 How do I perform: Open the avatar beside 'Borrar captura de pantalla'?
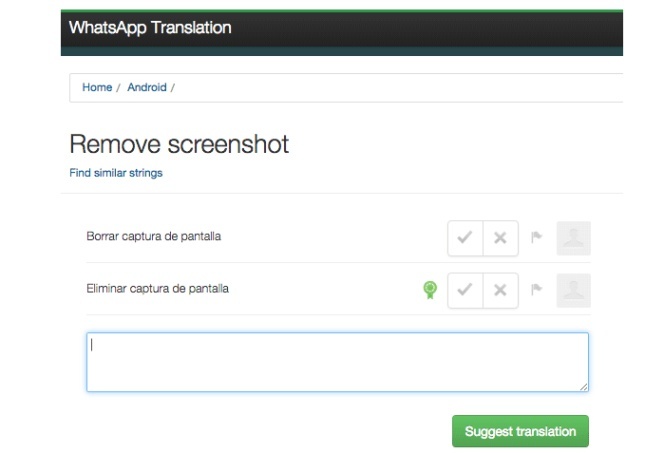[573, 238]
